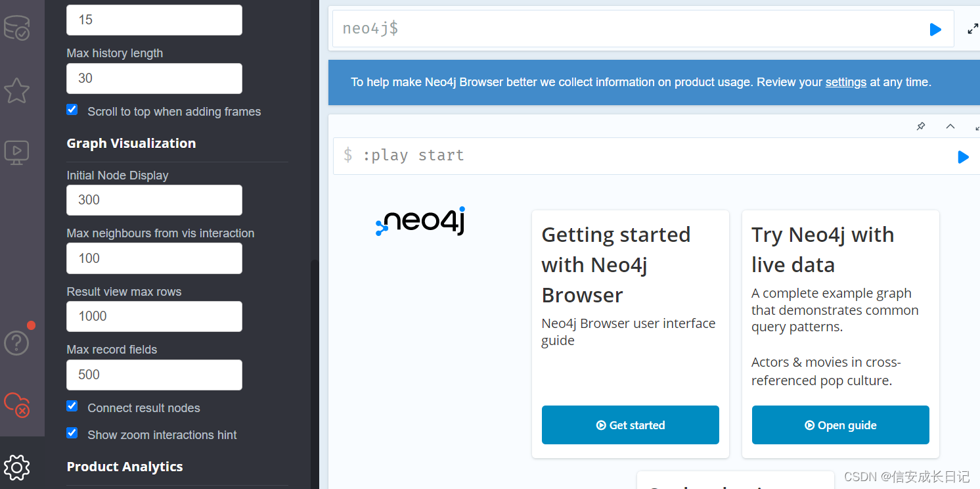This screenshot has width=980, height=489.
Task: Toggle the 'Connect result nodes' checkbox
Action: (x=72, y=406)
